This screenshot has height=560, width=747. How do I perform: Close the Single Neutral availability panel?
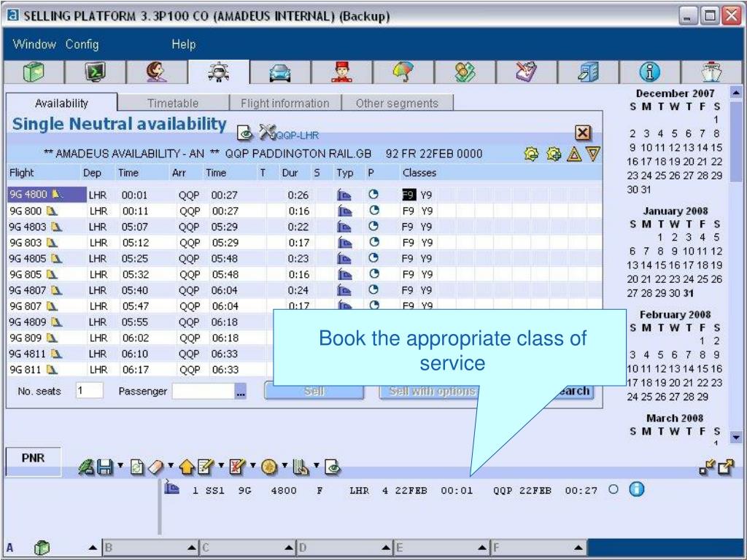pos(583,133)
